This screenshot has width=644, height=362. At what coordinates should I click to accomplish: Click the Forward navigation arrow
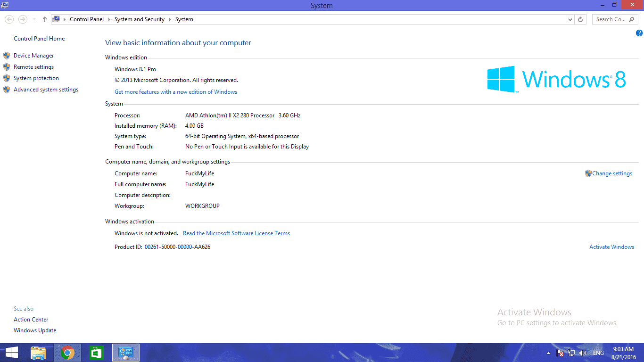pyautogui.click(x=23, y=19)
